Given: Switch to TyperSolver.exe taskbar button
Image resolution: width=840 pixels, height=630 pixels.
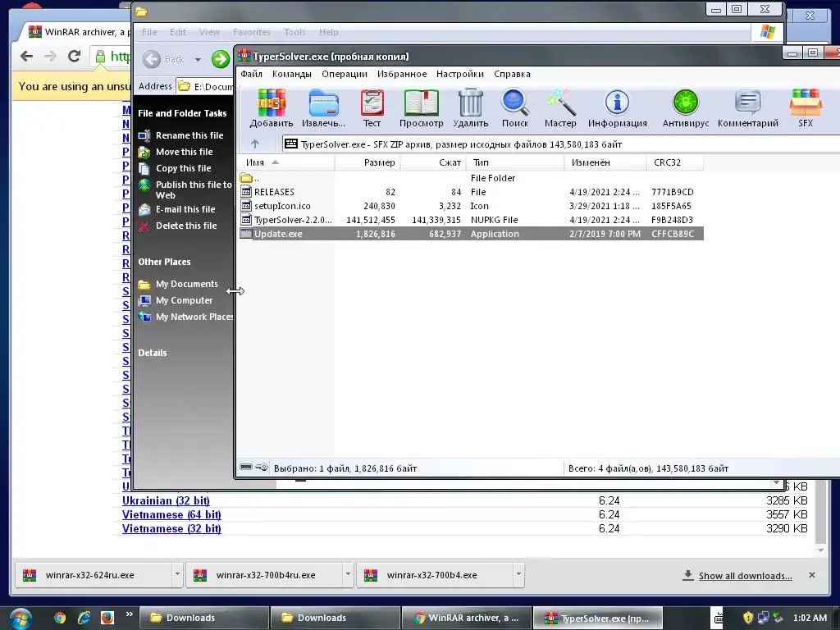Looking at the screenshot, I should coord(597,618).
